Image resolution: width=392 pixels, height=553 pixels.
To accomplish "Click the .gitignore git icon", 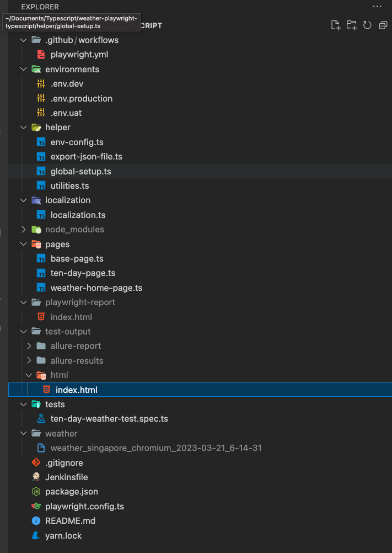I will tap(36, 462).
